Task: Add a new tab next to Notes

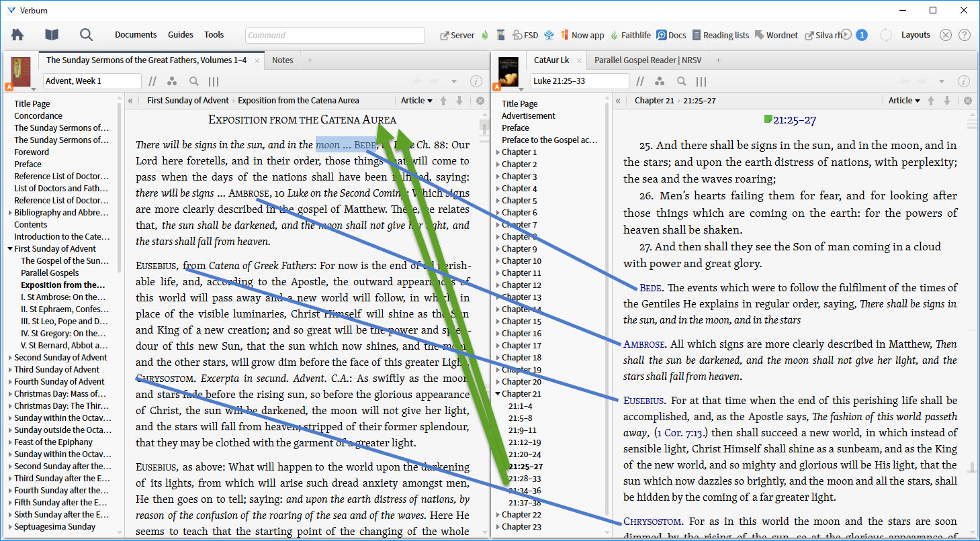Action: 310,60
